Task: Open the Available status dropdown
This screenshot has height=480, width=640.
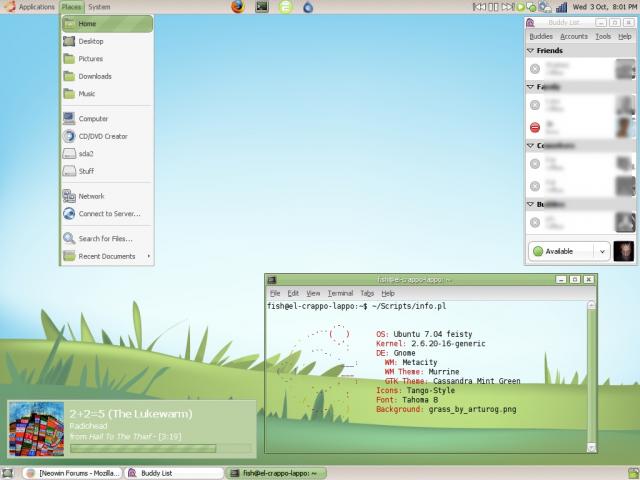Action: click(x=569, y=251)
